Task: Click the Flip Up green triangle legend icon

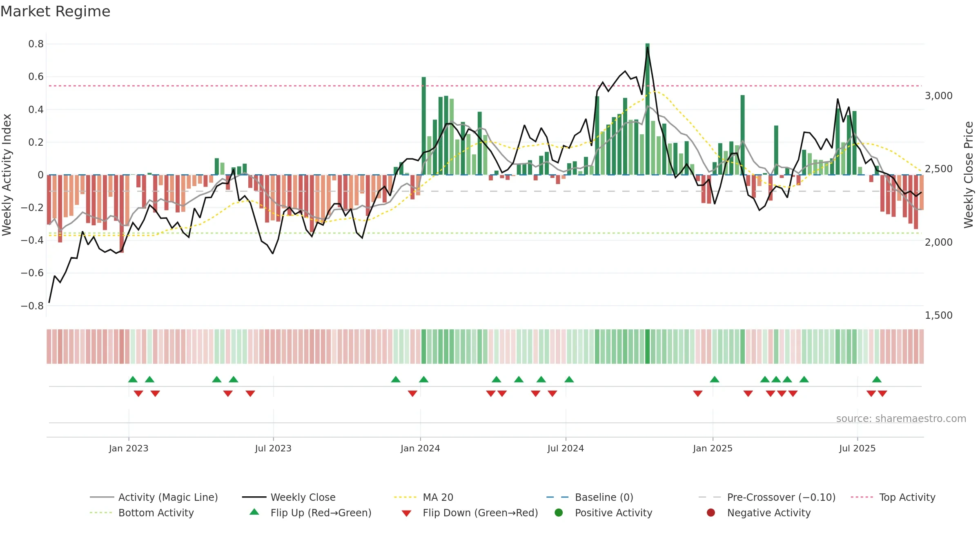Action: [254, 512]
